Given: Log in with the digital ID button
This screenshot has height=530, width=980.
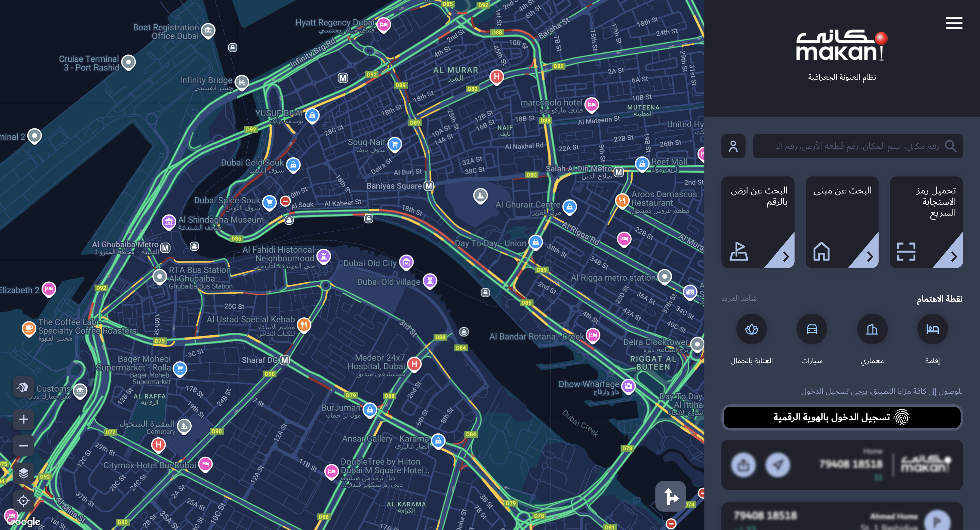Looking at the screenshot, I should coord(842,417).
